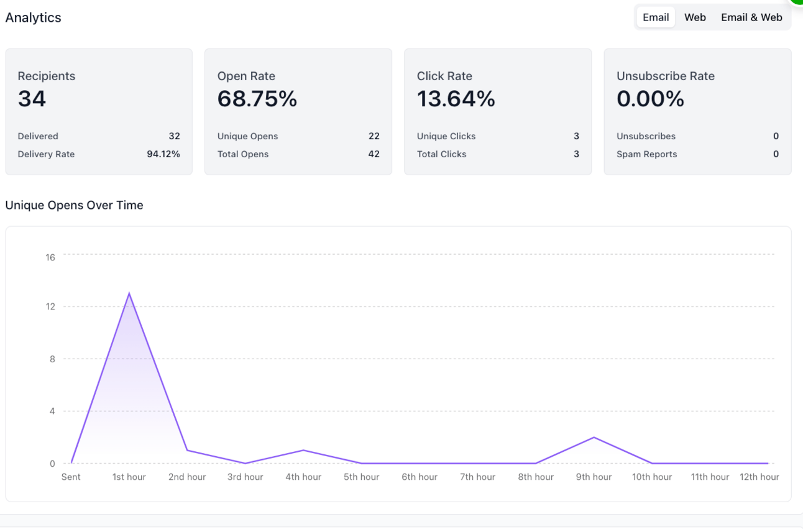Click the Unique Opens Over Time heading
Viewport: 803px width, 532px height.
coord(75,205)
